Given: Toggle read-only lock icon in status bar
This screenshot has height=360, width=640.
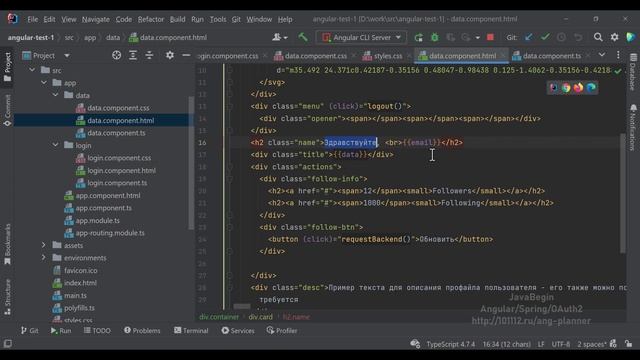Looking at the screenshot, I should point(629,344).
